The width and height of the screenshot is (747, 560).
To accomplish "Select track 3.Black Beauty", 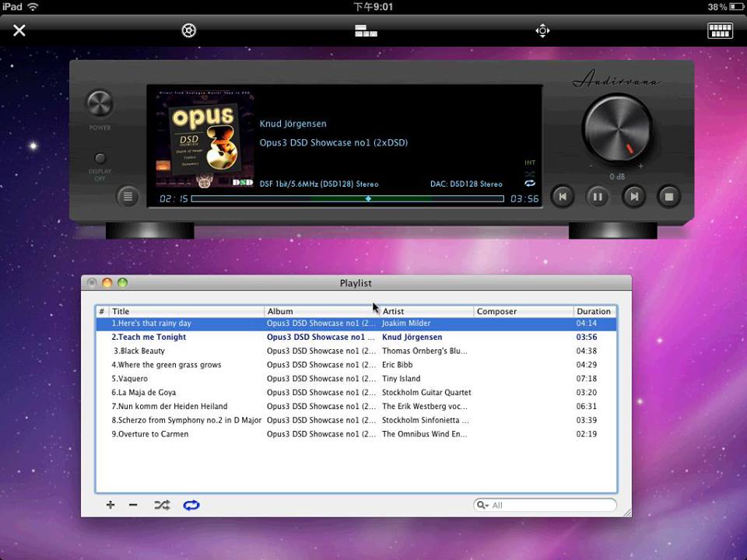I will [x=356, y=351].
